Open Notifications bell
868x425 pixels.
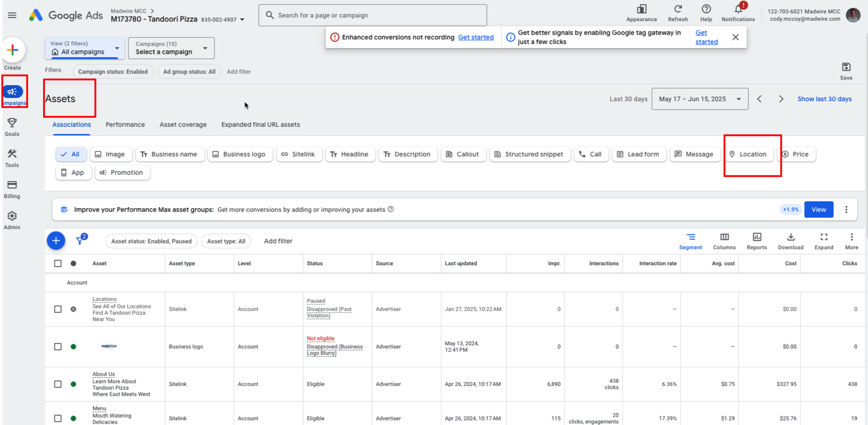click(738, 13)
